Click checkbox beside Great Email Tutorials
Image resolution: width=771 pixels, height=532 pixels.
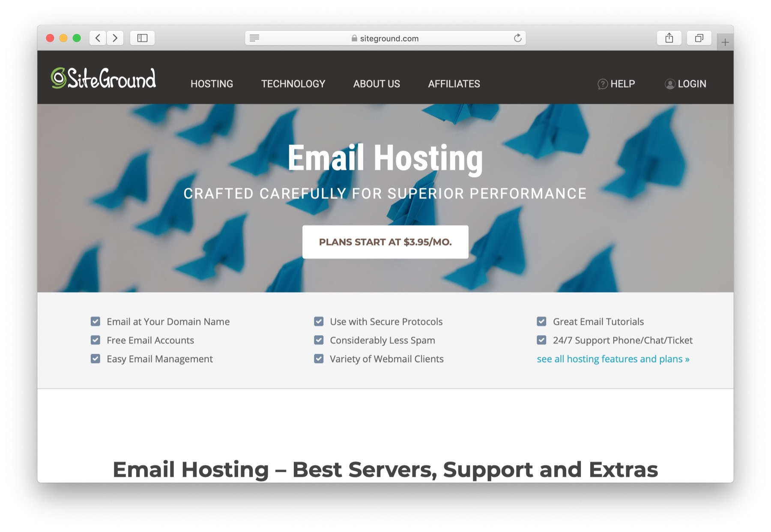tap(541, 321)
